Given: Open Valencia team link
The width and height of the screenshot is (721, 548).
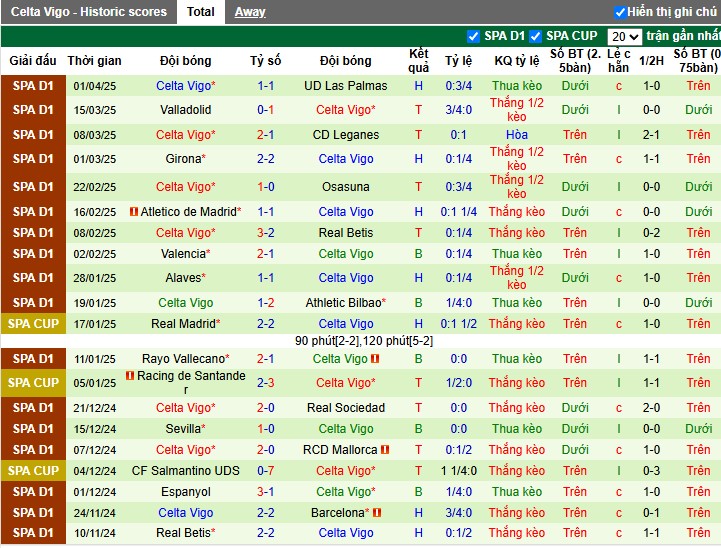Looking at the screenshot, I should point(183,254).
